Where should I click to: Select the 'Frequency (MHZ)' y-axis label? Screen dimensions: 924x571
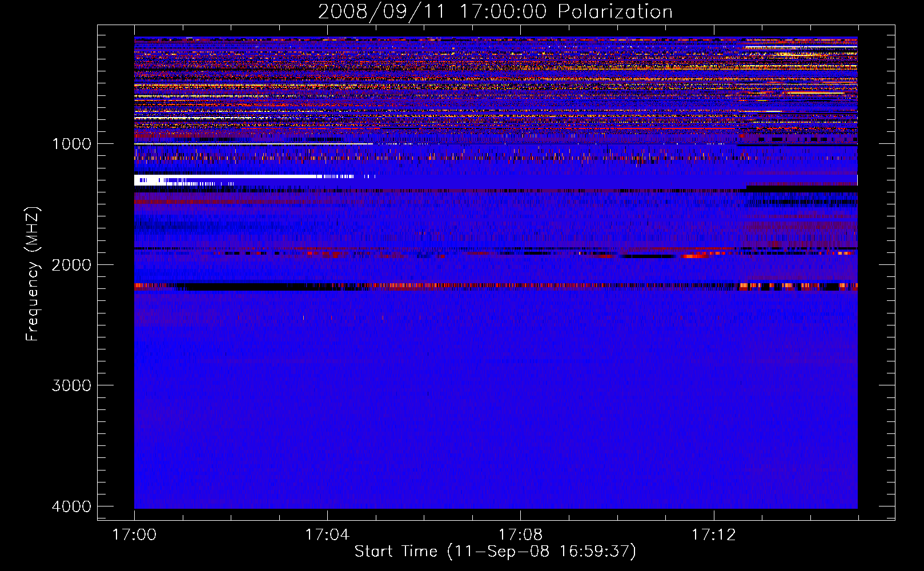coord(33,274)
